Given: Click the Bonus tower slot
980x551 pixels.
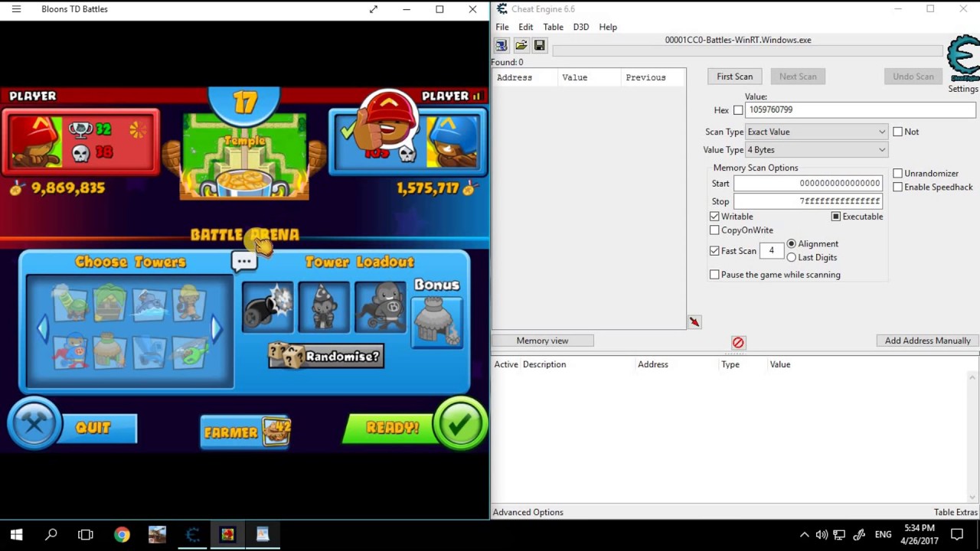Looking at the screenshot, I should pos(437,321).
